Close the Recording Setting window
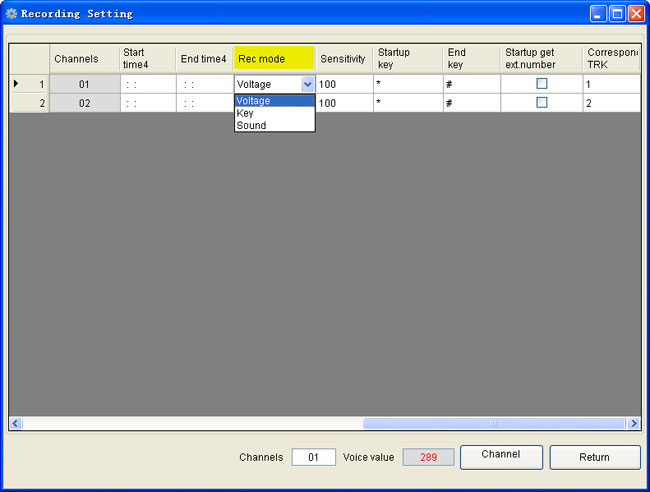This screenshot has width=650, height=492. [x=635, y=14]
